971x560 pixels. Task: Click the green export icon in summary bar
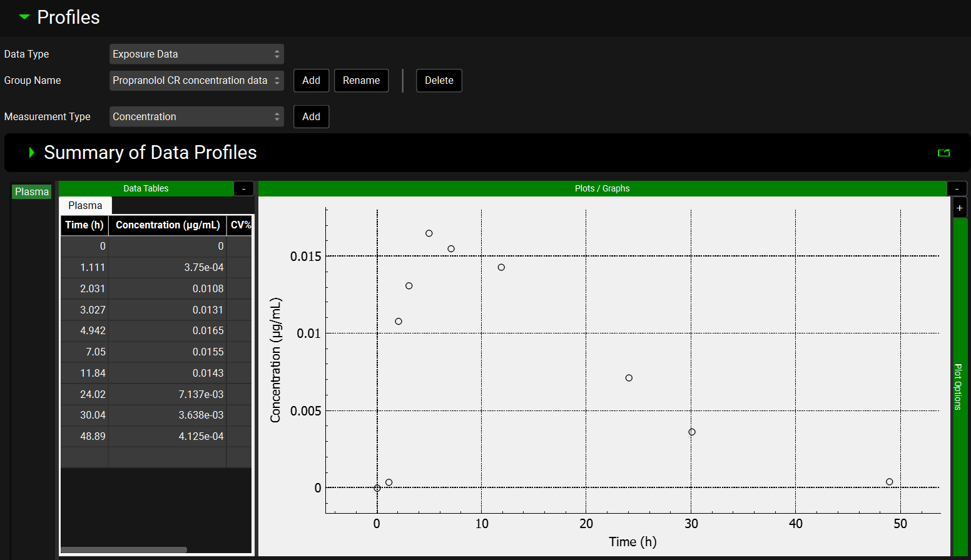(x=943, y=153)
